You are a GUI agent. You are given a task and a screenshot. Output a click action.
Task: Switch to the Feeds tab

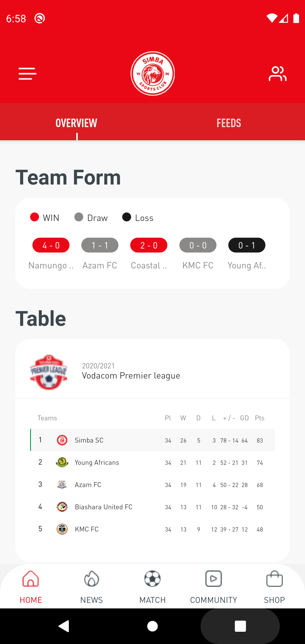229,123
